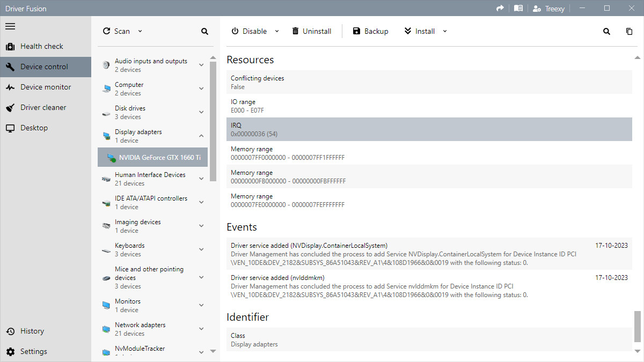644x362 pixels.
Task: Click the share arrow icon in title bar
Action: tap(500, 9)
